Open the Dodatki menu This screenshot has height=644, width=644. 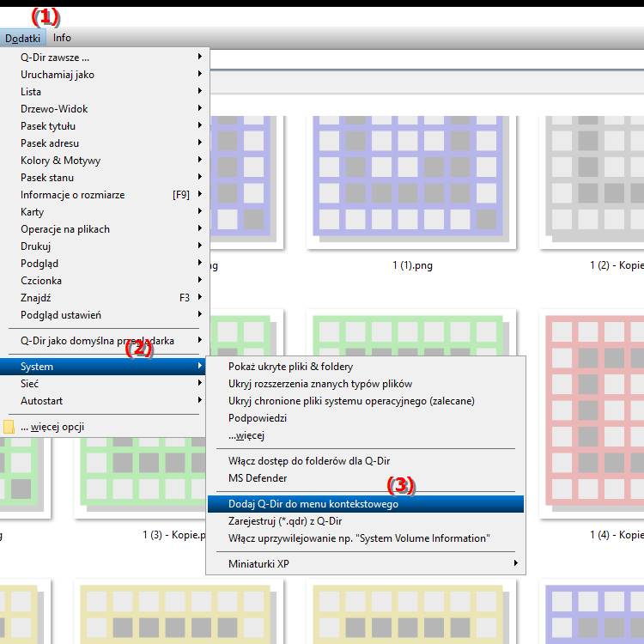(x=22, y=38)
